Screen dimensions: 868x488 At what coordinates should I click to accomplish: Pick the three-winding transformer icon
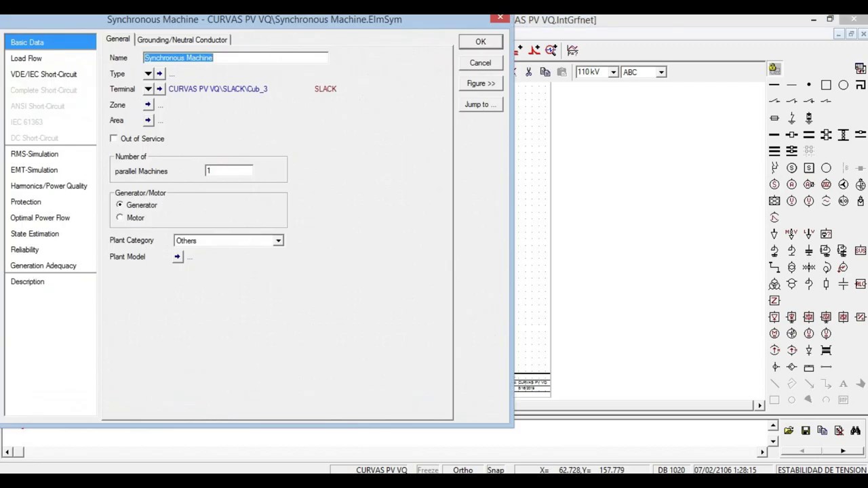tap(774, 283)
